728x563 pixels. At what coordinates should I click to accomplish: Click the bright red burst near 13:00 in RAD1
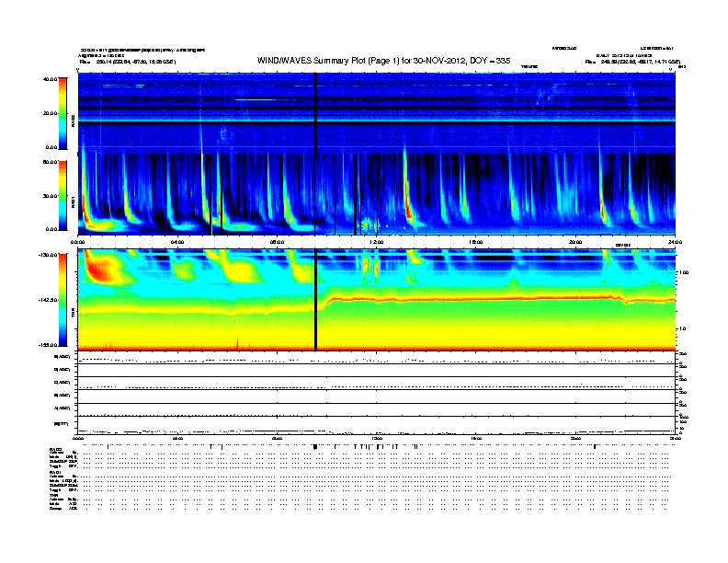click(x=408, y=209)
